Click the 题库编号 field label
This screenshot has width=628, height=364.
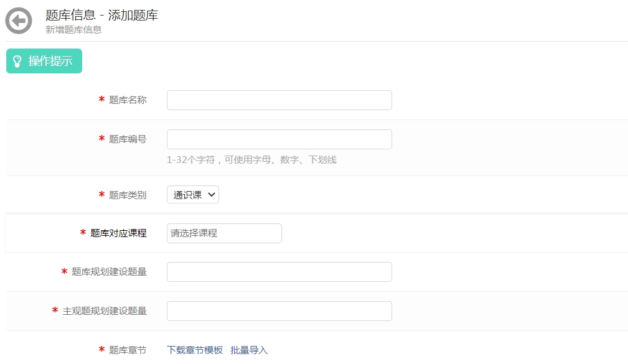pyautogui.click(x=128, y=139)
